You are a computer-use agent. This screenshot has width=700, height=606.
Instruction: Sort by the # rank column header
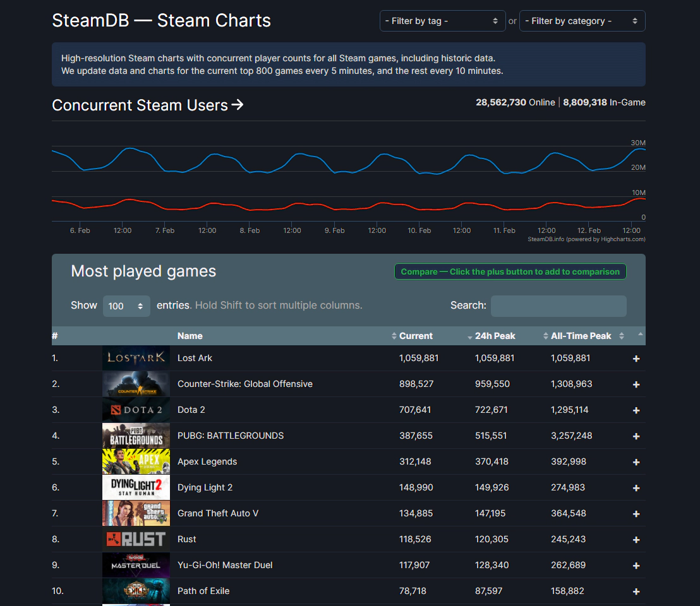tap(56, 336)
